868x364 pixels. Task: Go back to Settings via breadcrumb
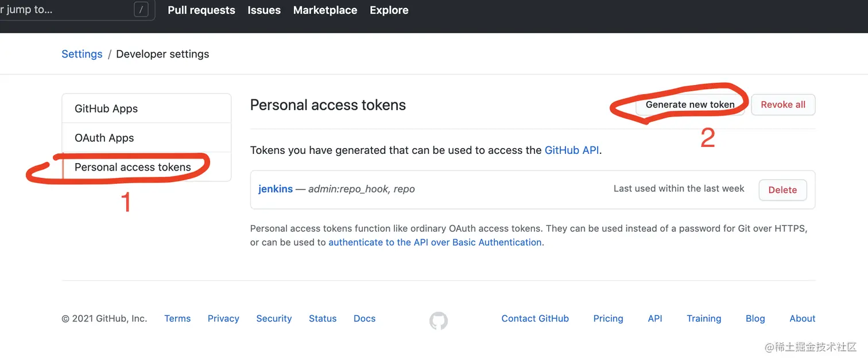[x=82, y=54]
